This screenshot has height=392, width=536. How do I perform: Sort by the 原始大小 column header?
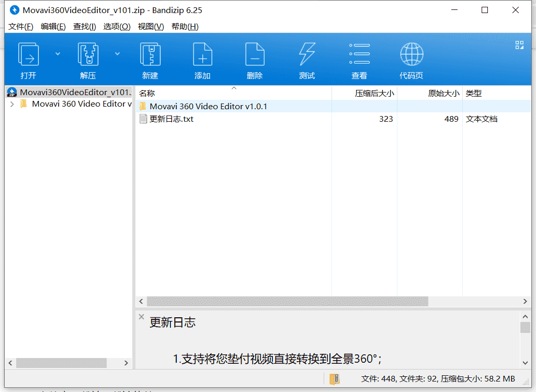430,93
